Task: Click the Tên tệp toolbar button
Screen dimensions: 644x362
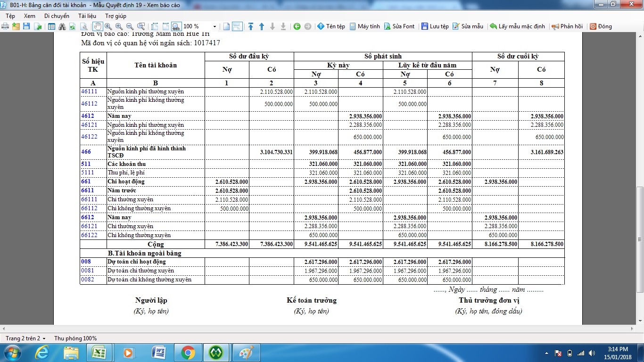Action: (331, 26)
